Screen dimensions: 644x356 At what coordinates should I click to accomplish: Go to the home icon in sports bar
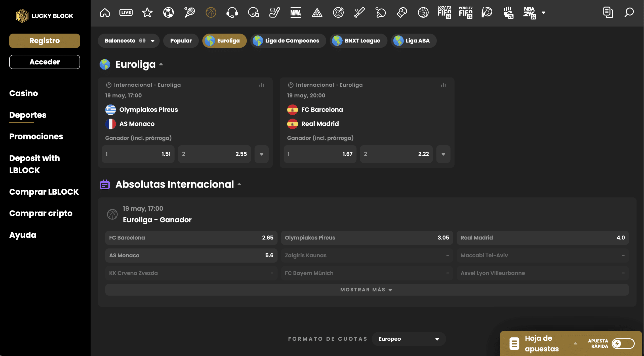pos(105,12)
